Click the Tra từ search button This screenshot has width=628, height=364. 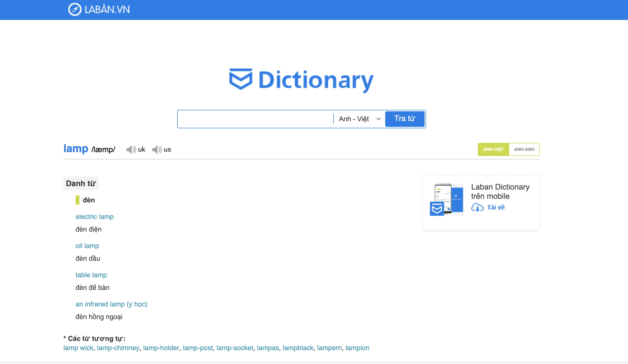coord(404,119)
